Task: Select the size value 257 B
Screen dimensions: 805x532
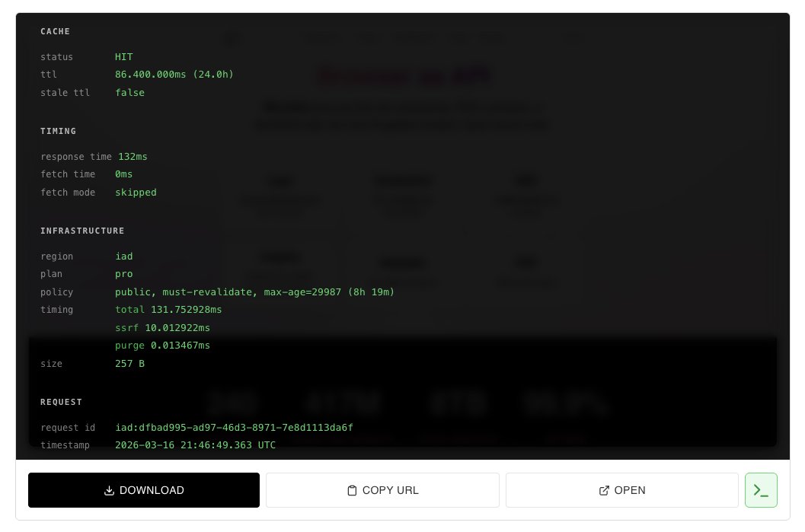Action: click(130, 363)
